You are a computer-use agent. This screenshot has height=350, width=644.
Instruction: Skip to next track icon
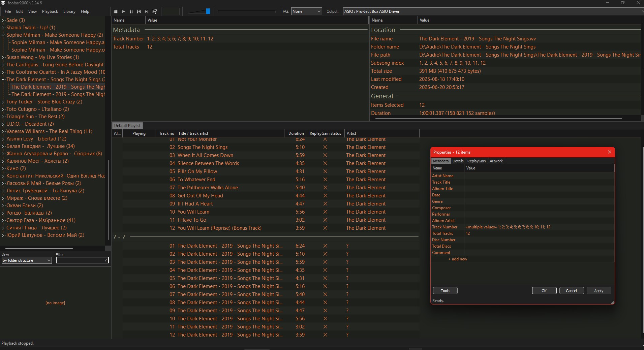pos(147,11)
